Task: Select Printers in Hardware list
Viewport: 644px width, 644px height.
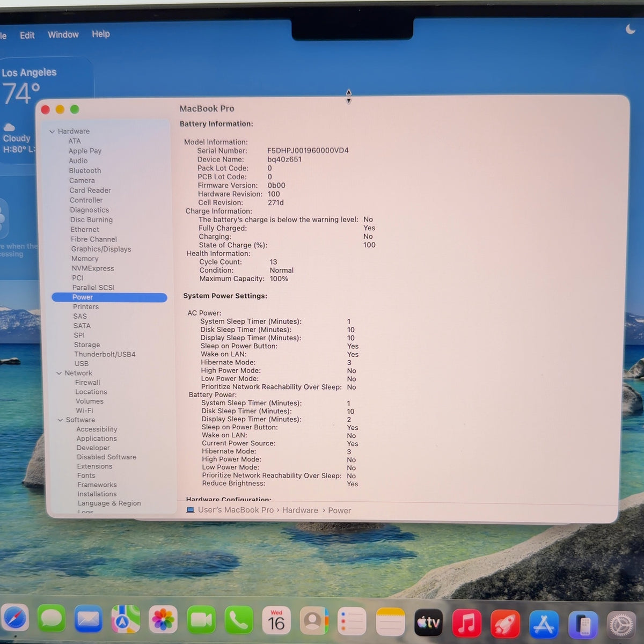Action: click(x=86, y=307)
